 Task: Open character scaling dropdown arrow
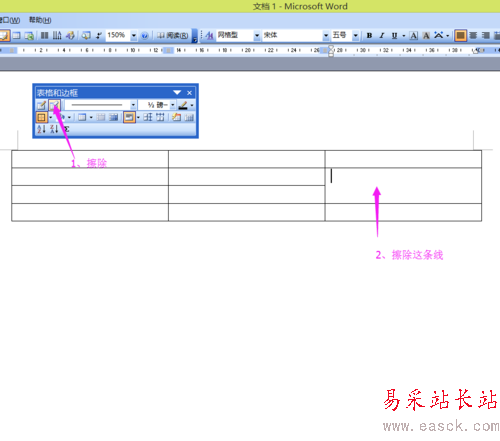[448, 35]
